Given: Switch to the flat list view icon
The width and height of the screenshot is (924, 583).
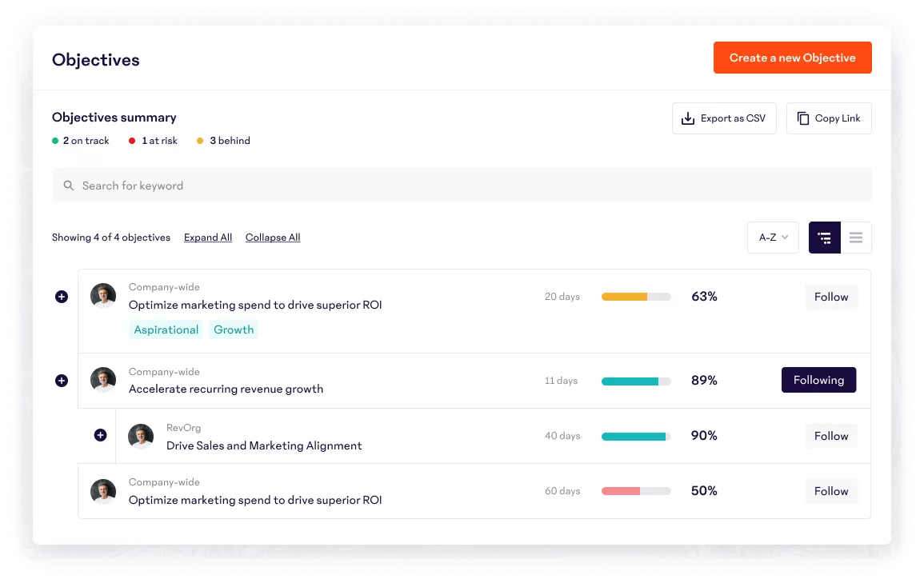Looking at the screenshot, I should coord(856,238).
